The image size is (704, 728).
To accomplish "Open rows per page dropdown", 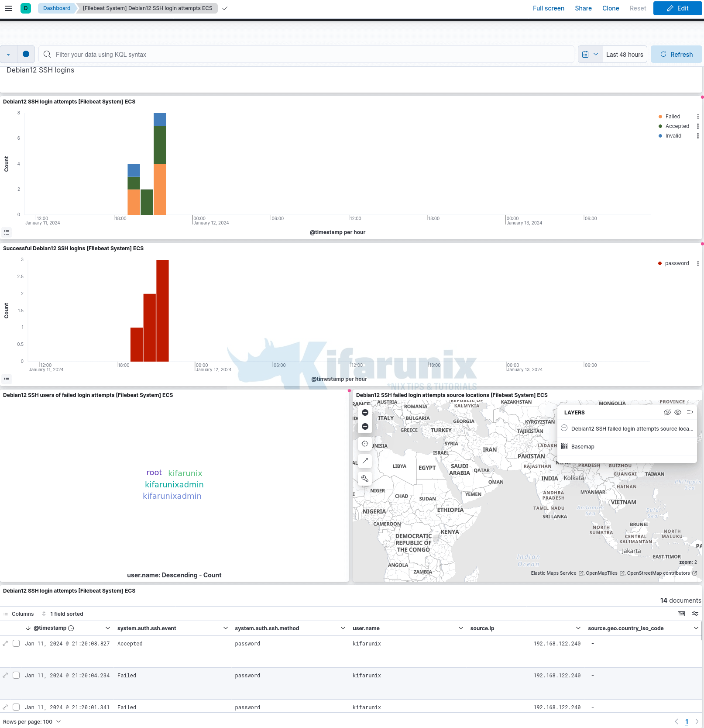I will pyautogui.click(x=32, y=722).
